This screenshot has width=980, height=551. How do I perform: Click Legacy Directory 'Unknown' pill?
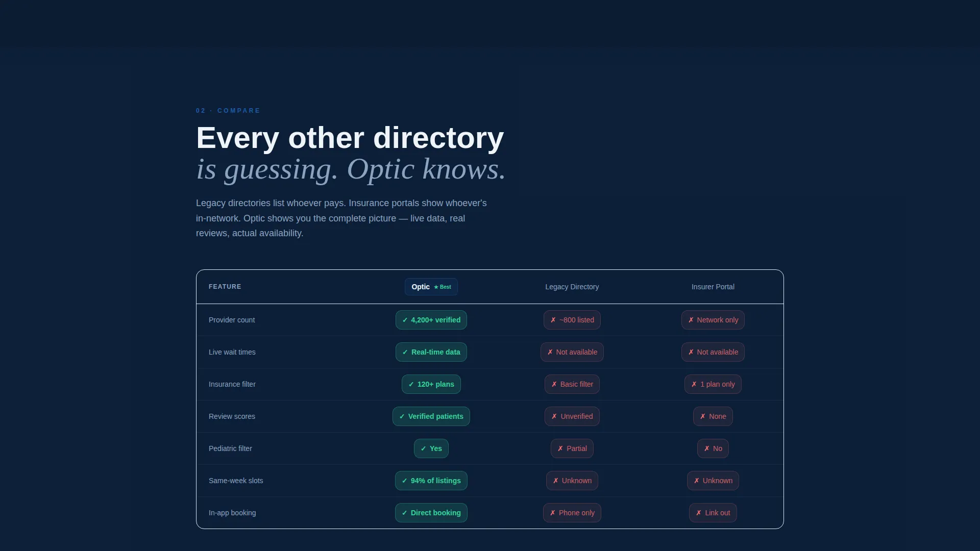click(x=572, y=481)
